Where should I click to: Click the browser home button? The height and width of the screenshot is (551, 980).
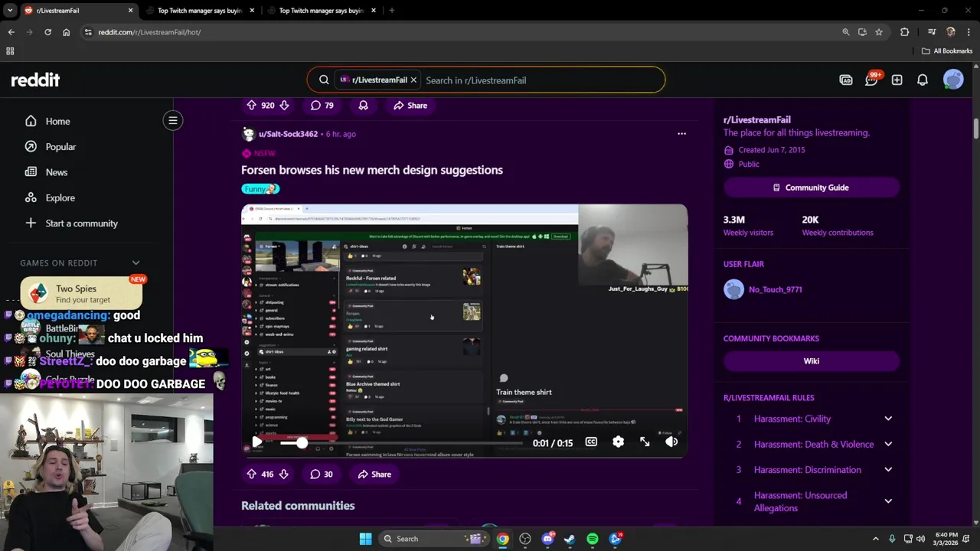click(x=66, y=32)
